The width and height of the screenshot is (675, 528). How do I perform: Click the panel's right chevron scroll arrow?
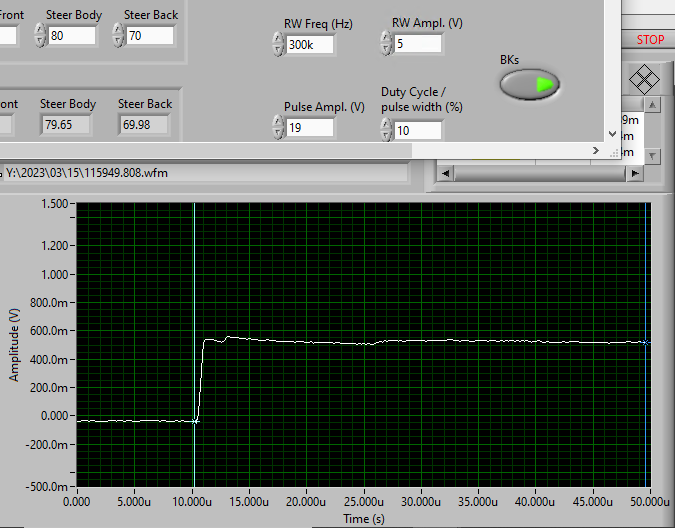pyautogui.click(x=596, y=150)
